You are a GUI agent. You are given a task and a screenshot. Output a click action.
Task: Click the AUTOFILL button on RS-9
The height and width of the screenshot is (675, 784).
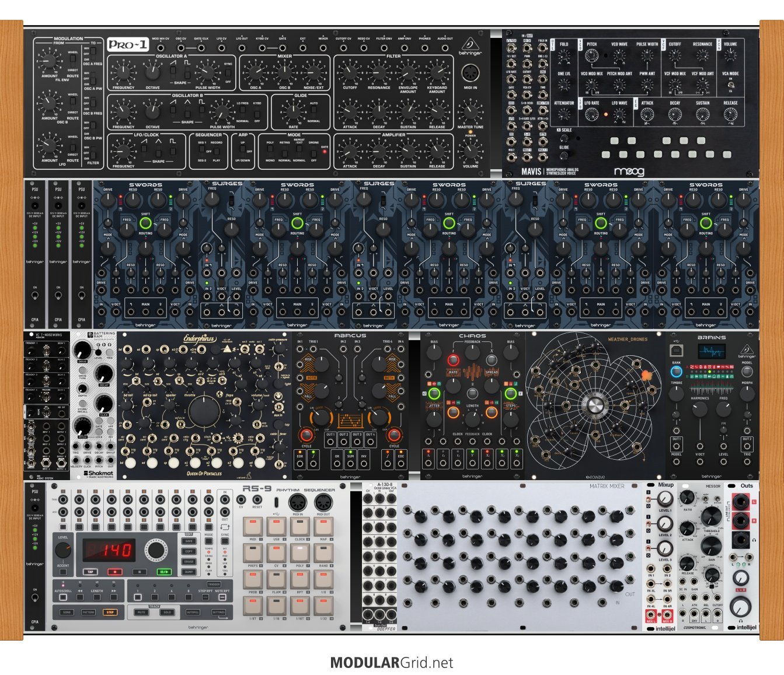[x=193, y=613]
